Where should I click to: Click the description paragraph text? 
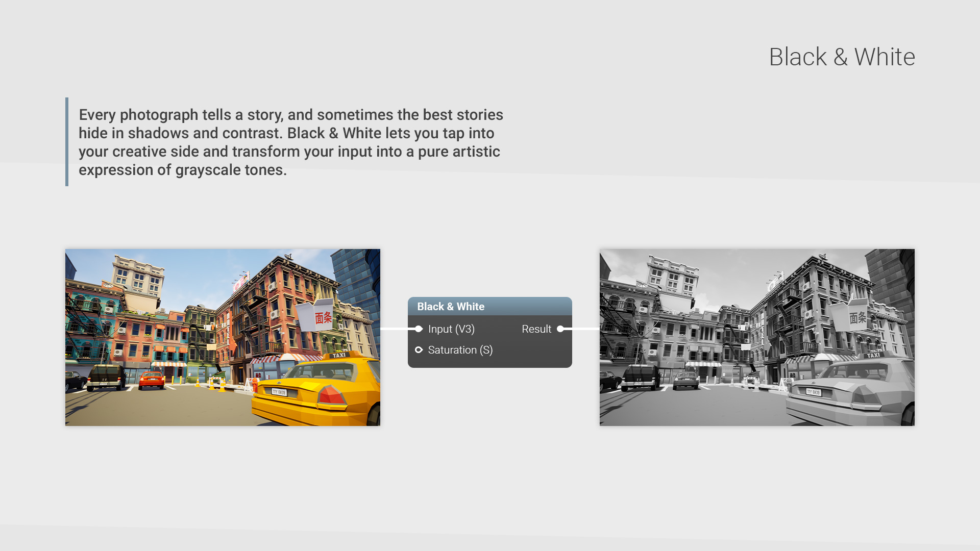pos(290,142)
